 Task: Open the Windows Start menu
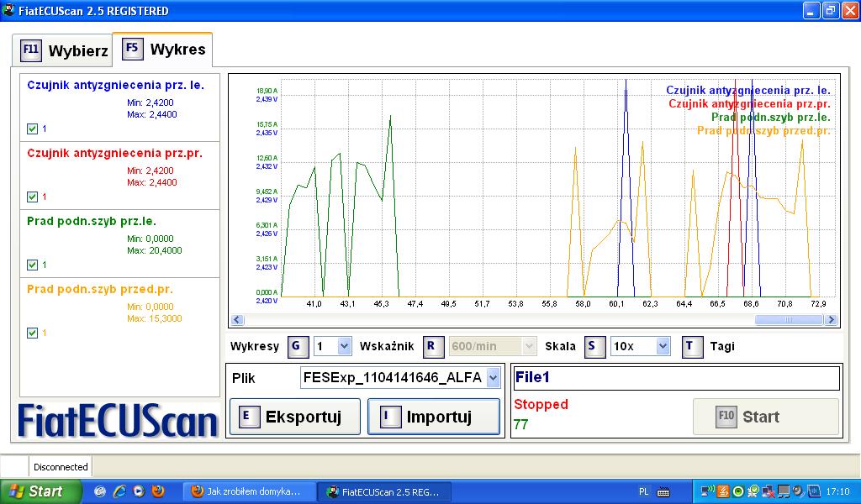point(40,491)
